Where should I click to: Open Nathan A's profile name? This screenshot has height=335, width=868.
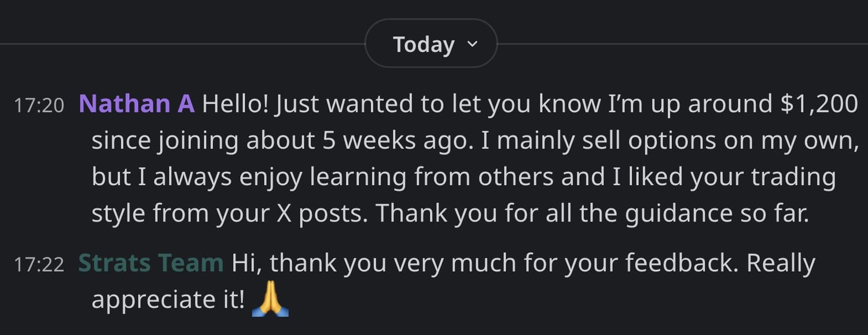pos(136,104)
